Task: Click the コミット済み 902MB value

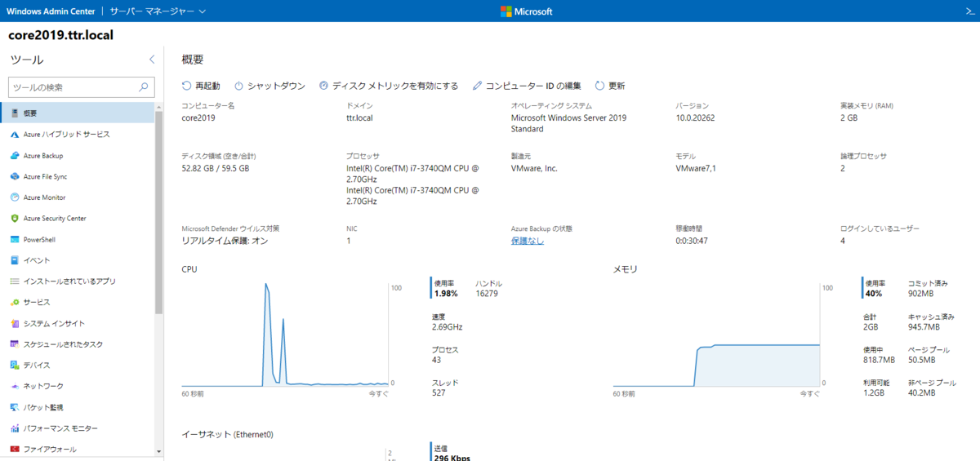Action: pyautogui.click(x=922, y=294)
